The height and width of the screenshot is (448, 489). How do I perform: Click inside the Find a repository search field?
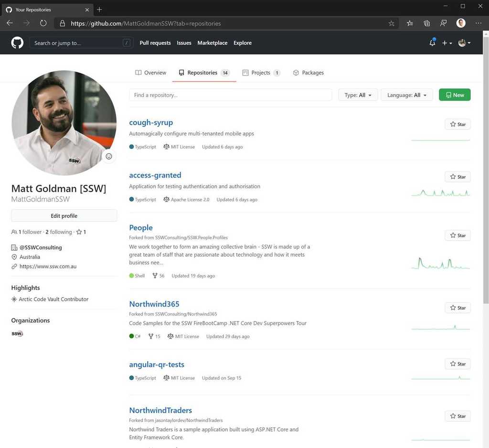coord(230,95)
